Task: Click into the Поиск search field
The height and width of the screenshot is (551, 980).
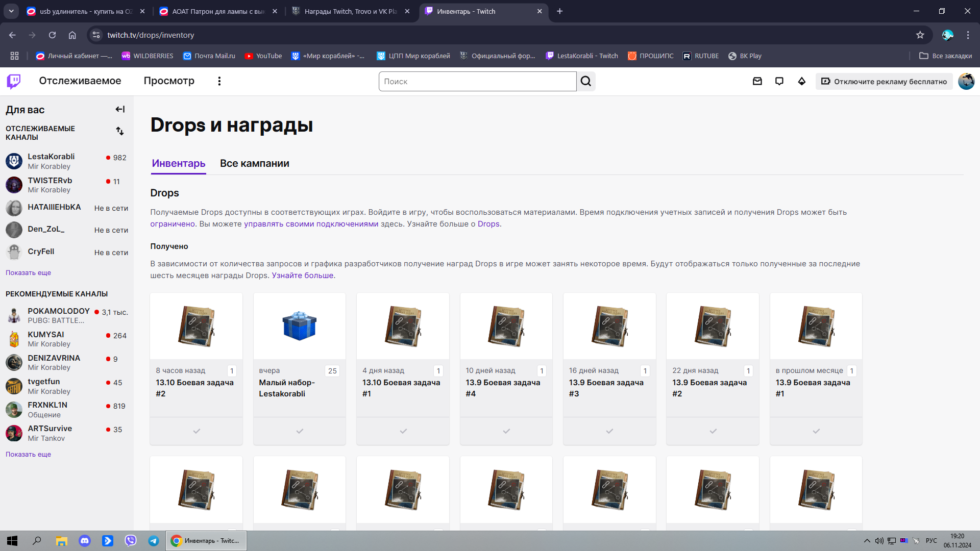Action: (477, 81)
